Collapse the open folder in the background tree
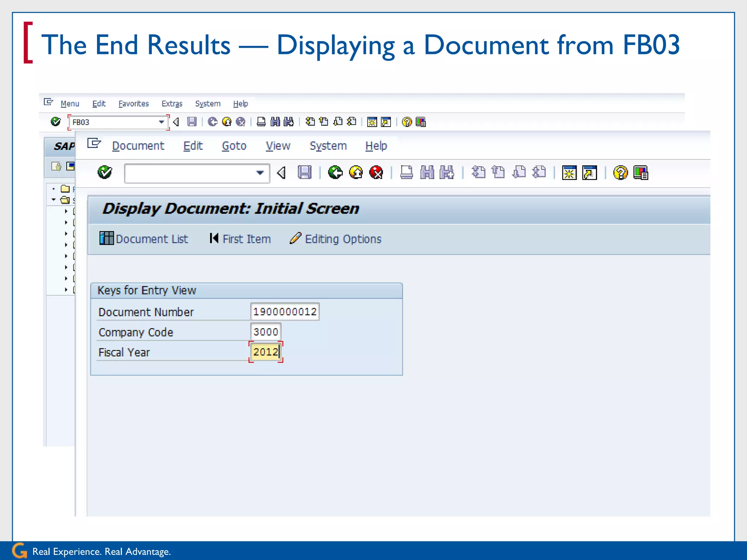The image size is (747, 560). (x=54, y=200)
